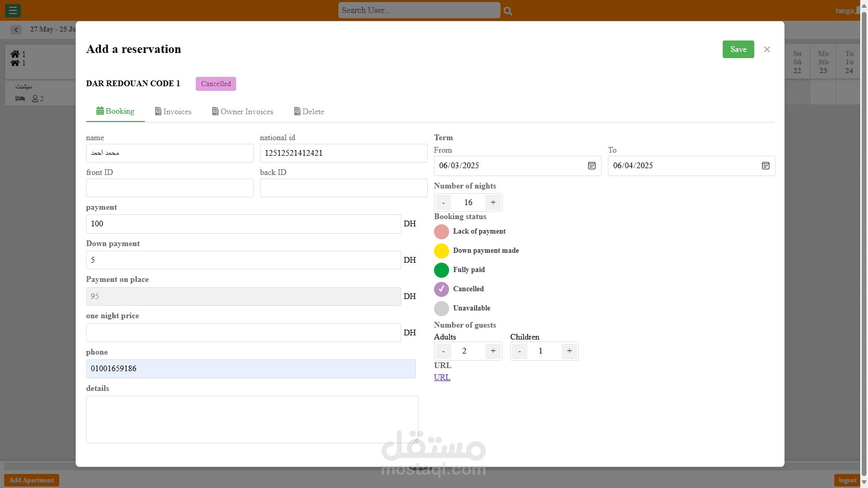This screenshot has width=868, height=488.
Task: Click the one night price field
Action: 243,333
